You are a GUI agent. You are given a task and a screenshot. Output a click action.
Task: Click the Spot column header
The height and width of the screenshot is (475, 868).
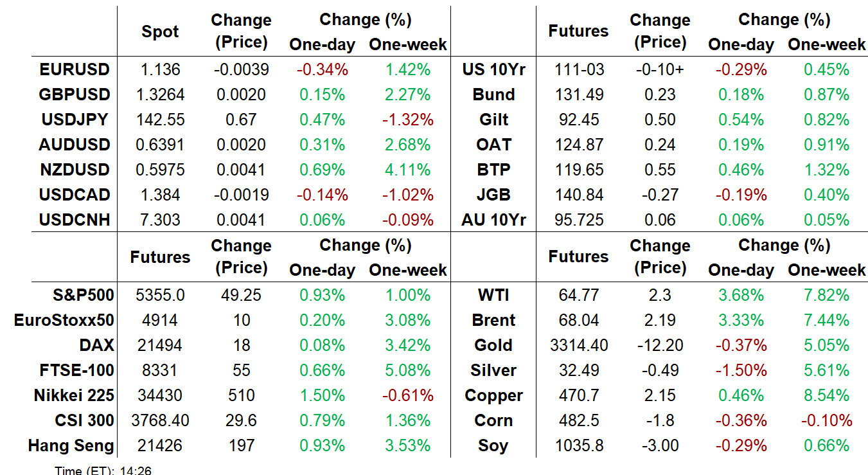(x=160, y=31)
